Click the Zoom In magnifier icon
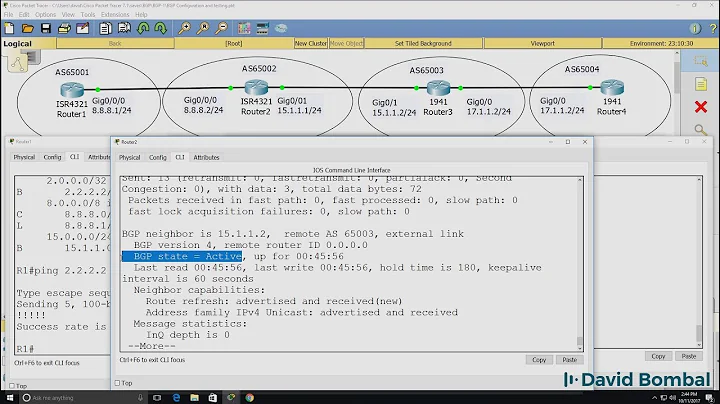Viewport: 720px width, 404px height. (x=184, y=28)
